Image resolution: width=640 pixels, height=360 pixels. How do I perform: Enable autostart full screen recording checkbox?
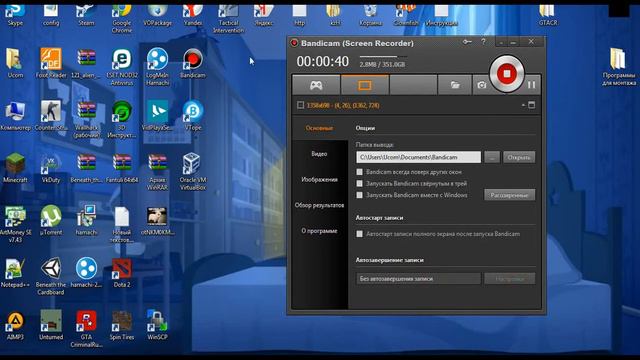coord(360,234)
